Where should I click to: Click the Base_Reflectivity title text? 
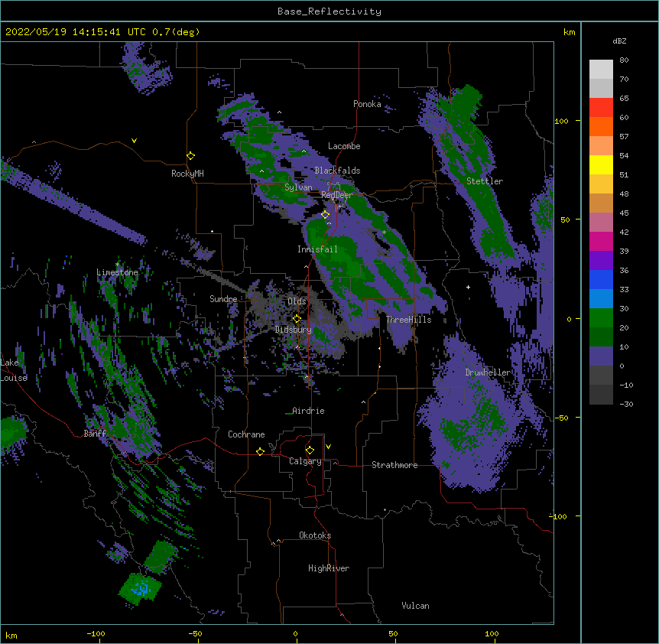(x=329, y=11)
